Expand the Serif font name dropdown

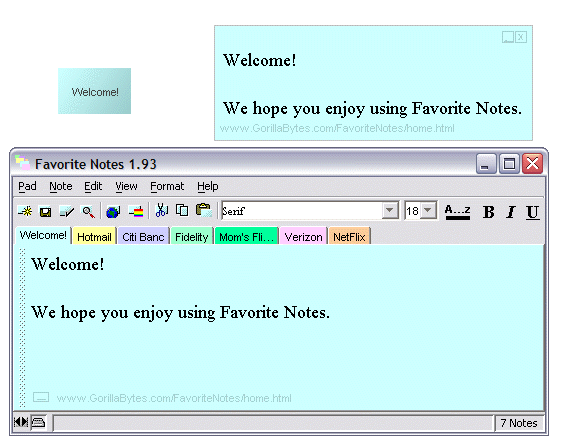pos(389,210)
